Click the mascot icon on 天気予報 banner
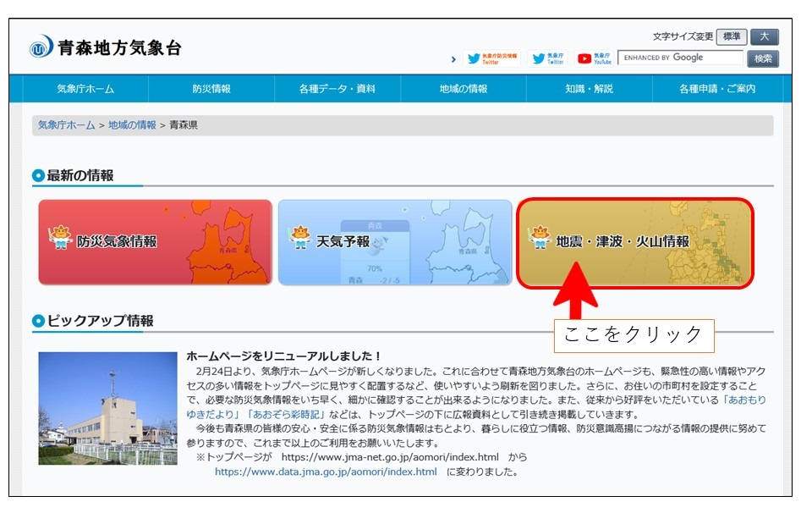This screenshot has width=812, height=513. [x=300, y=238]
